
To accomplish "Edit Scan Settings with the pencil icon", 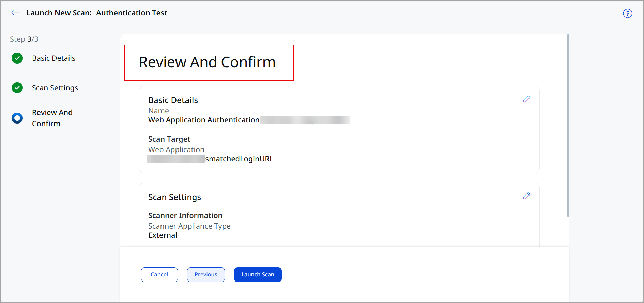I will [x=526, y=196].
